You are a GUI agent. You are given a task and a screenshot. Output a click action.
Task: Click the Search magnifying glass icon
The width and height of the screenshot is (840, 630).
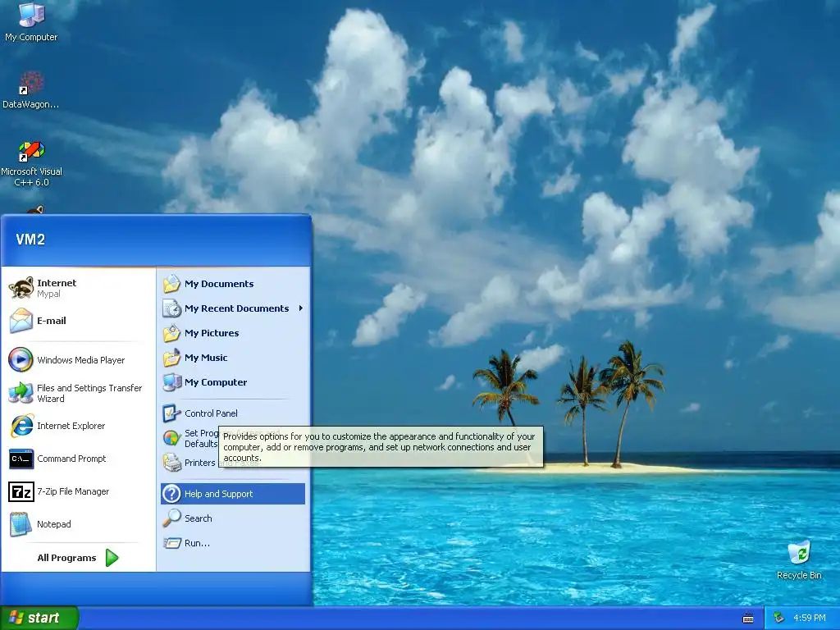point(172,518)
